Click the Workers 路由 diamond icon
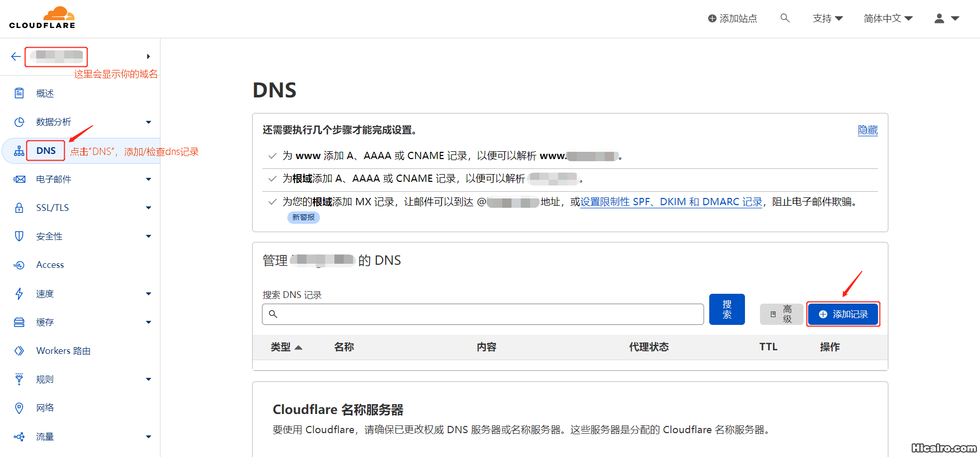Screen dimensions: 980x457 coord(19,351)
